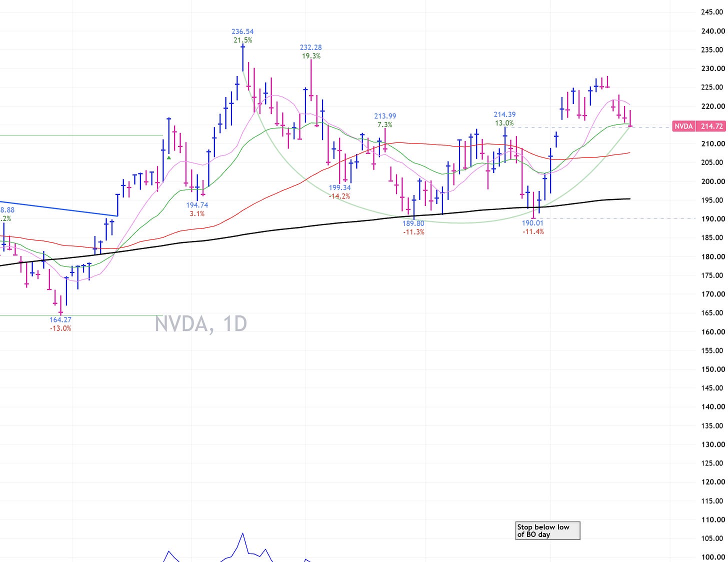Click the 214.39 swing high label

pyautogui.click(x=504, y=114)
